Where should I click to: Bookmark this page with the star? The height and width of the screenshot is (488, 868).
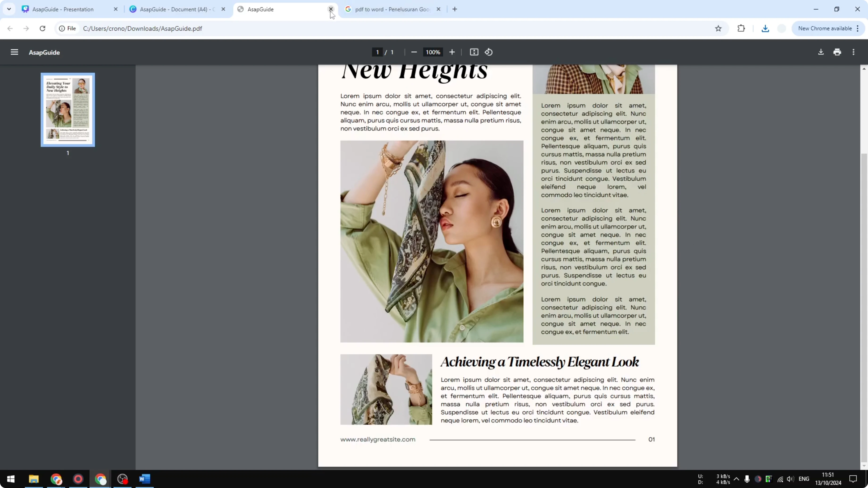click(x=718, y=28)
